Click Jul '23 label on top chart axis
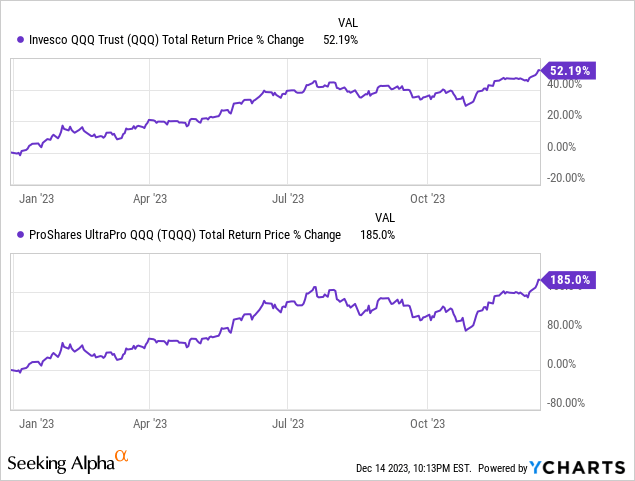 click(x=288, y=197)
